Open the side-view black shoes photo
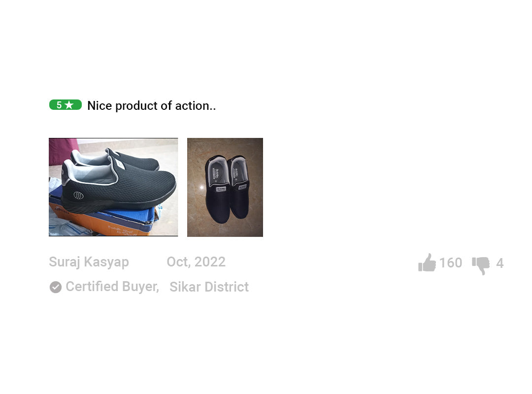This screenshot has width=532, height=394. click(x=113, y=187)
